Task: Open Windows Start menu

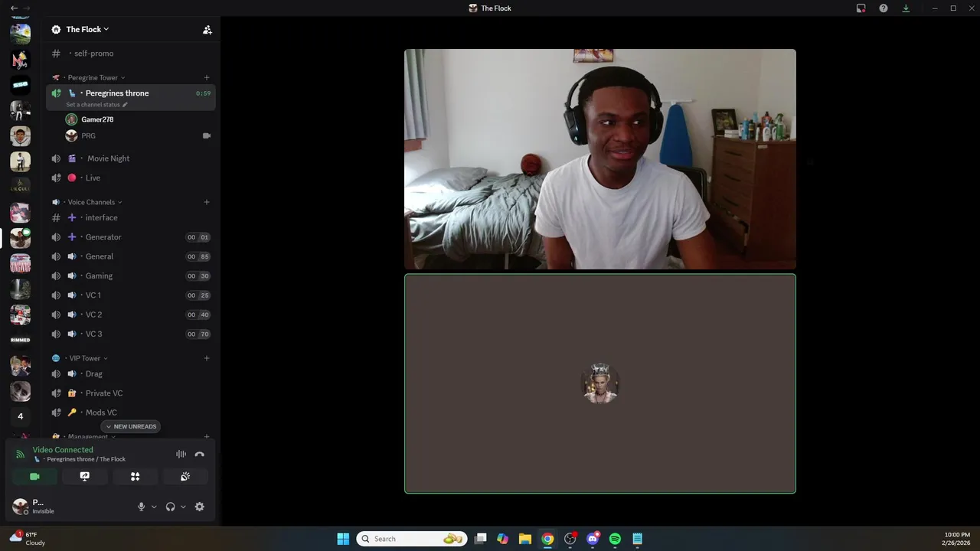Action: [x=343, y=539]
